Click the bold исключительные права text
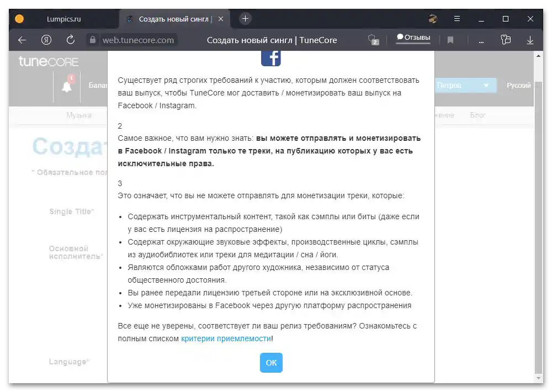The width and height of the screenshot is (552, 392). tap(166, 163)
